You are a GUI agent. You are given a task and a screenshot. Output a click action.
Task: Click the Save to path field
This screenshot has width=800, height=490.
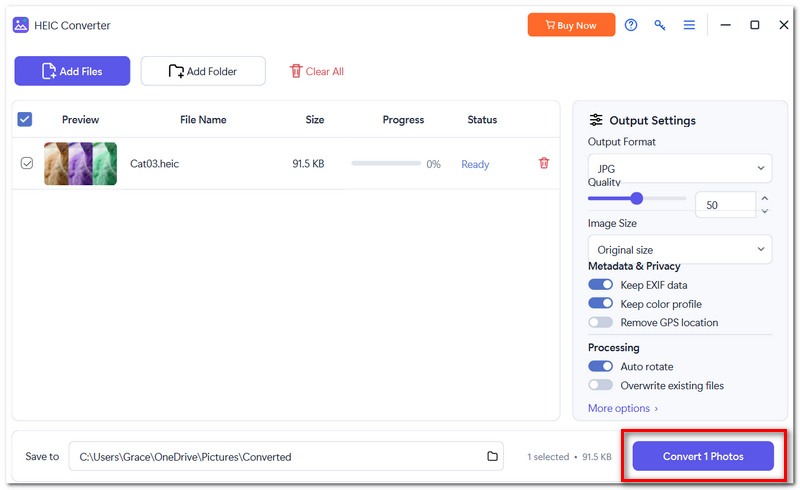(x=286, y=456)
